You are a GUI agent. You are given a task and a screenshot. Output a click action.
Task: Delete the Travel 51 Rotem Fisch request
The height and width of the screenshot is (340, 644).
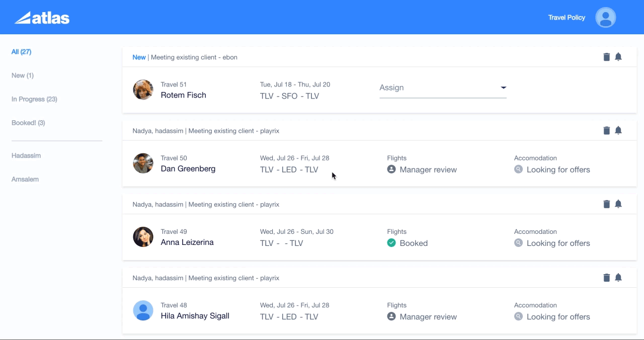coord(607,57)
